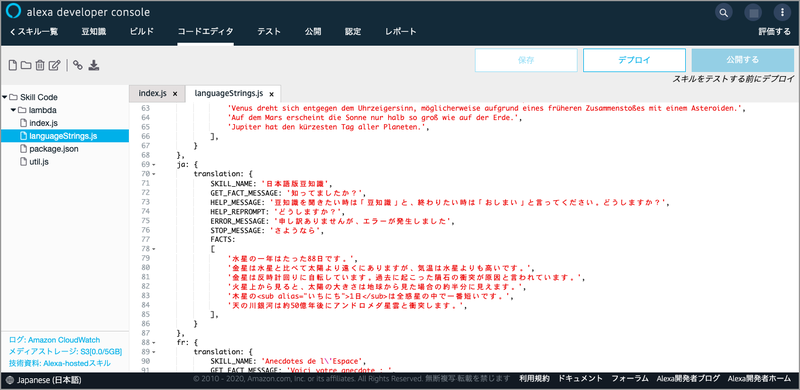The image size is (800, 390).
Task: Fold code at line 88
Action: tap(154, 343)
